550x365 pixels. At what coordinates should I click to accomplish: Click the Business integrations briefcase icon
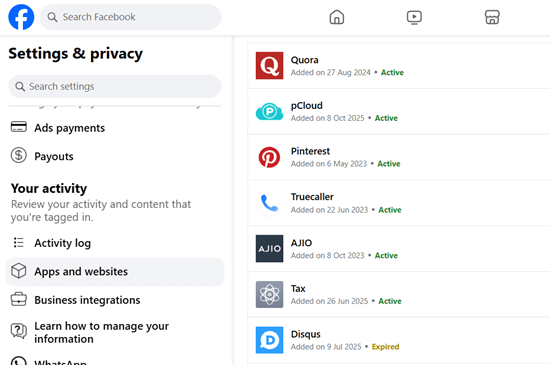pyautogui.click(x=19, y=299)
